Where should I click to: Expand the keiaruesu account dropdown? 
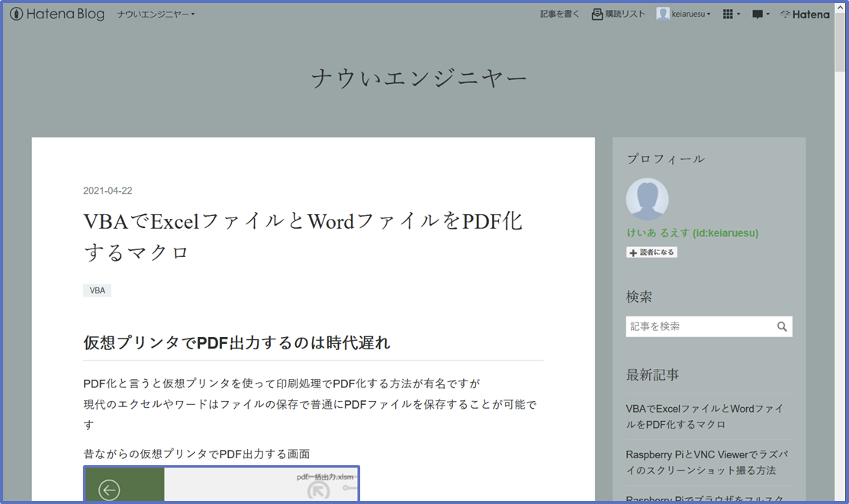coord(708,14)
